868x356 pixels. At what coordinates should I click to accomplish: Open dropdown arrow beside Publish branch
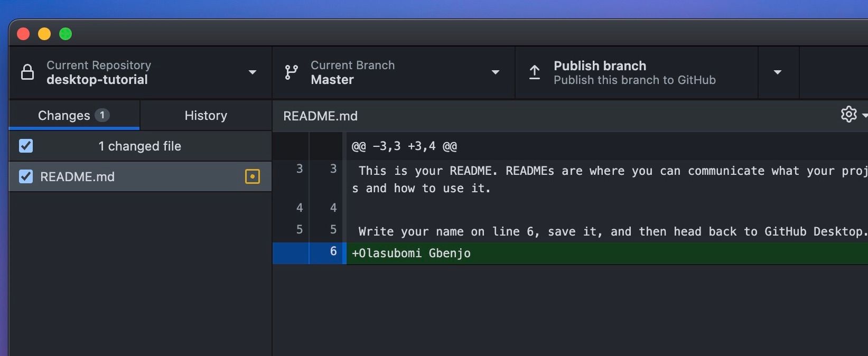click(x=778, y=72)
